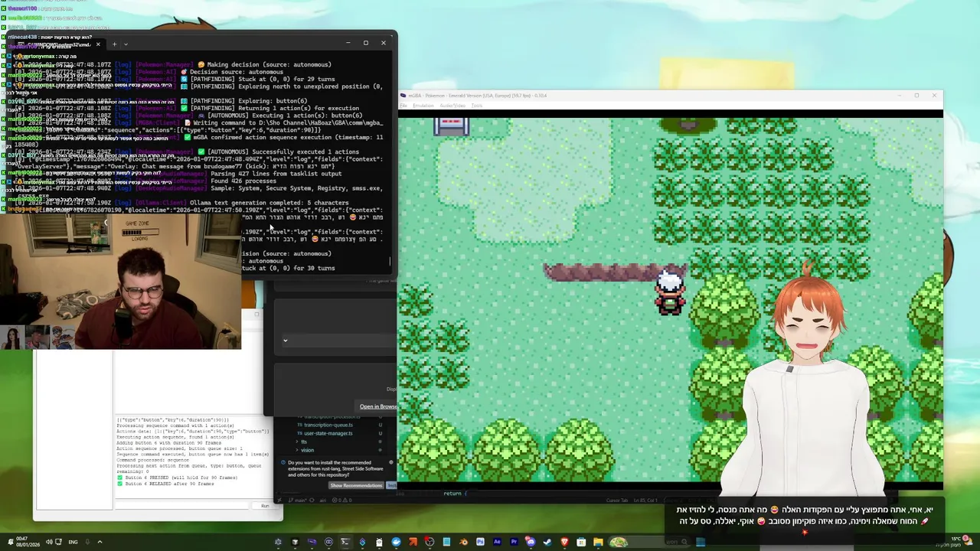Image resolution: width=980 pixels, height=551 pixels.
Task: Open File Explorer folder icon in taskbar
Action: [x=598, y=542]
